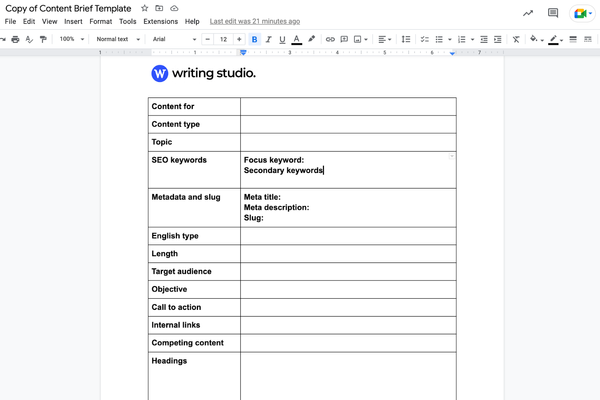Click the Google Meet call button

(x=583, y=14)
